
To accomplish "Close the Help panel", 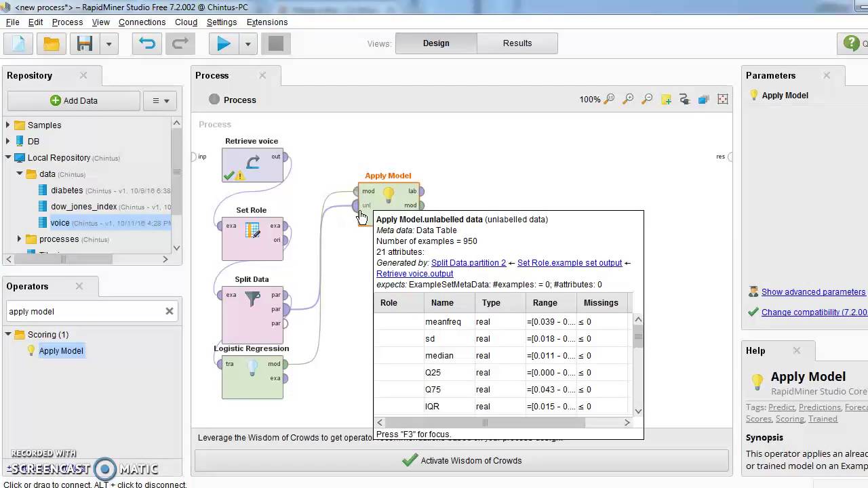I will [x=797, y=350].
